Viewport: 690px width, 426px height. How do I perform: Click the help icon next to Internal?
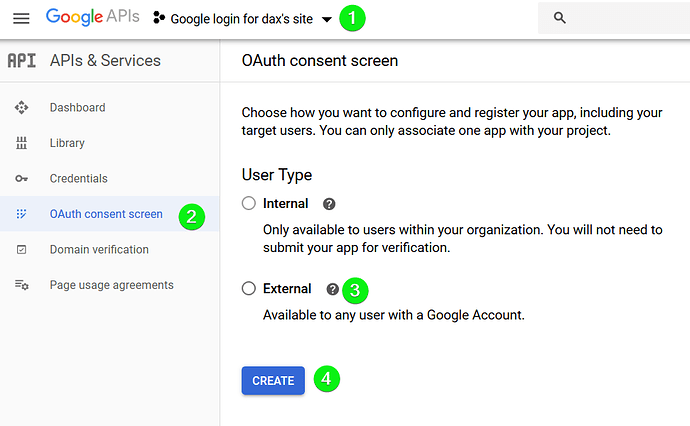coord(329,204)
